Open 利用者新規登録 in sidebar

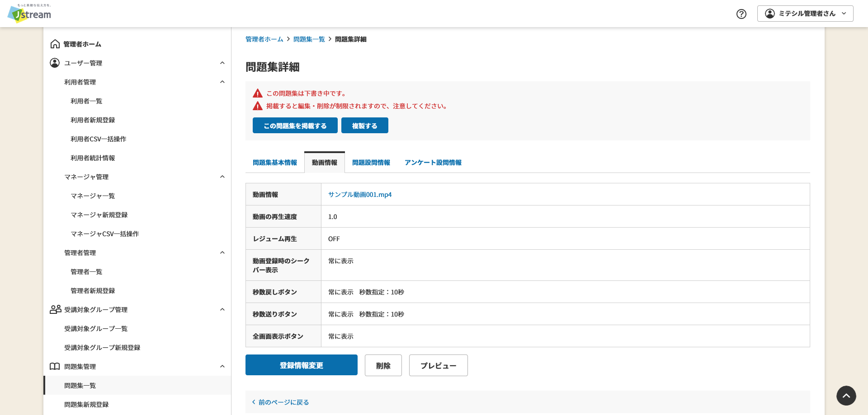tap(93, 120)
